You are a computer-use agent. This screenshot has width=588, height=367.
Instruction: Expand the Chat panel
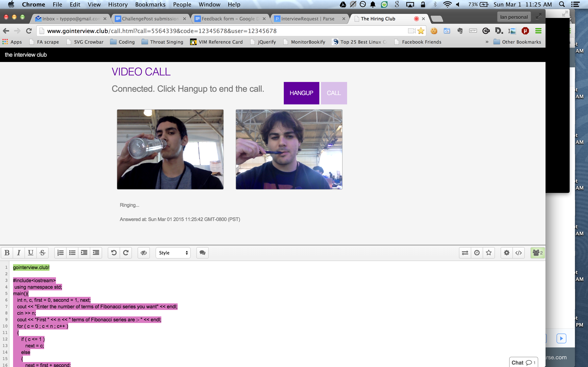tap(523, 362)
